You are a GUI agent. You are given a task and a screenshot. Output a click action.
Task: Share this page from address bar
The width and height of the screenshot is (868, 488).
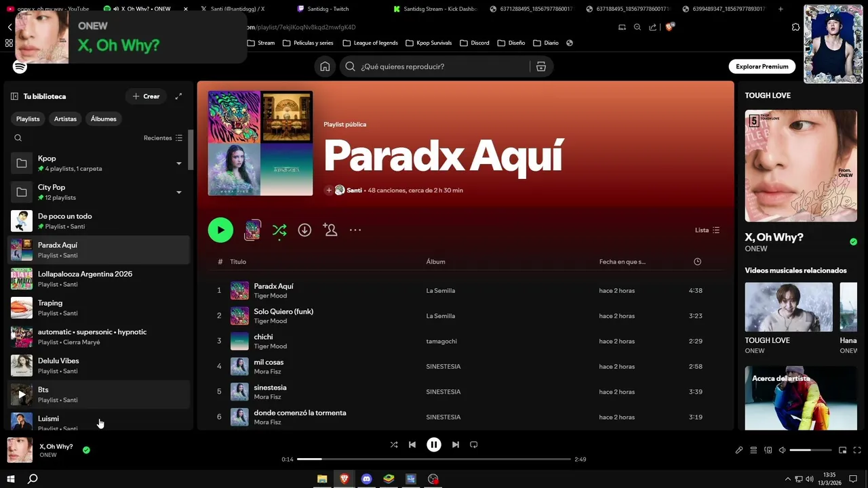pyautogui.click(x=652, y=27)
